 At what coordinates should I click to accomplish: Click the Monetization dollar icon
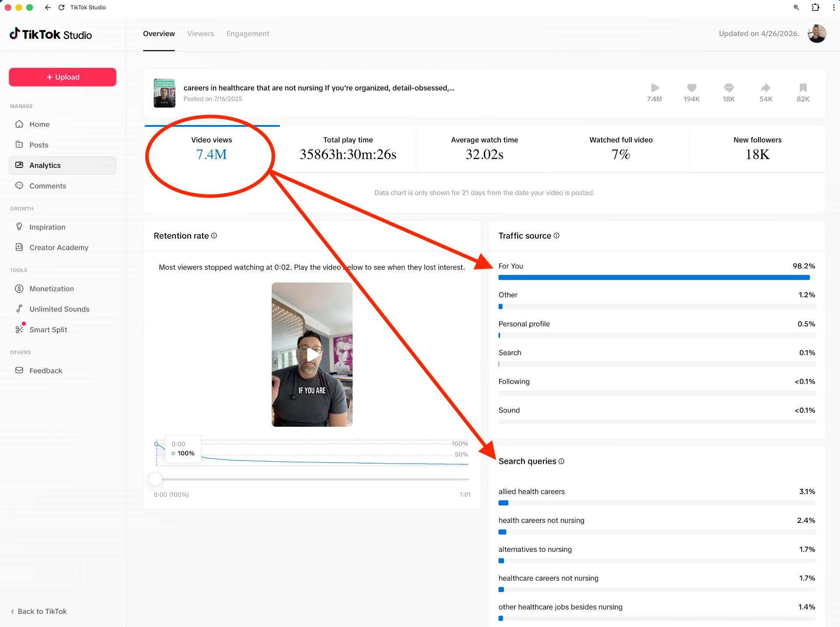pos(19,289)
